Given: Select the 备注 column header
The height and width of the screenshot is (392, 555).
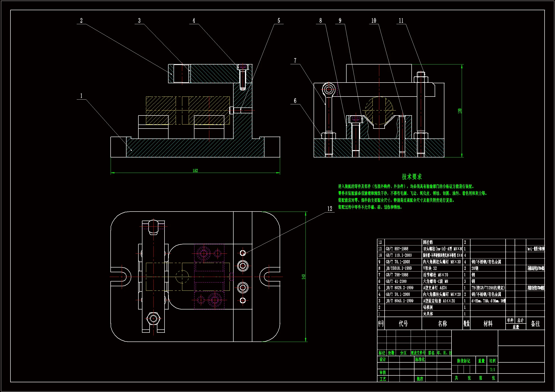Looking at the screenshot, I should 535,324.
